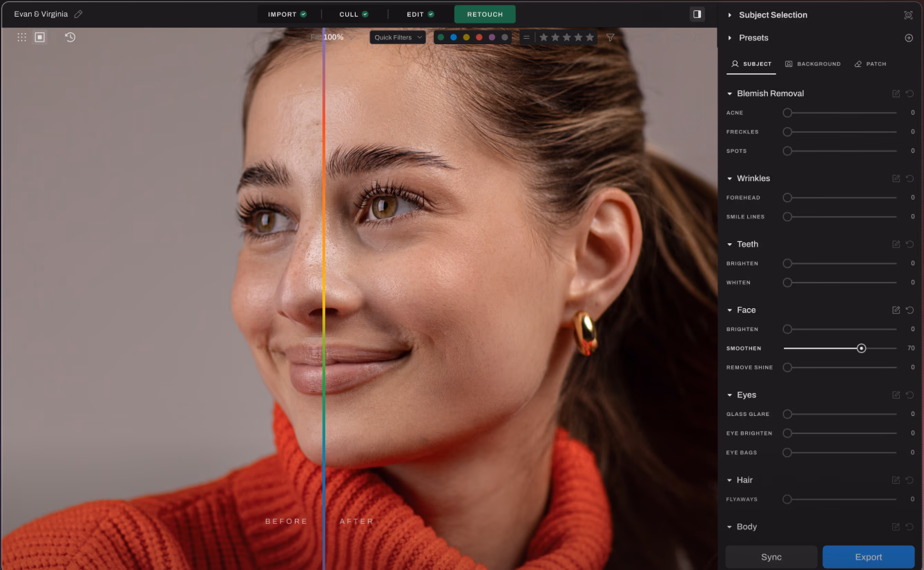This screenshot has height=570, width=924.
Task: Filter by red color label
Action: 479,37
